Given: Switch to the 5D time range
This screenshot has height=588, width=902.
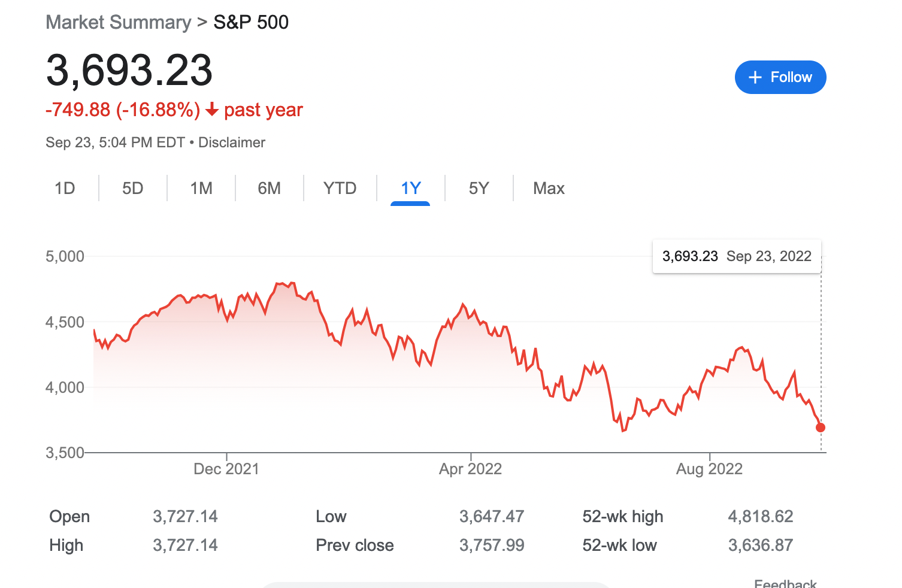Looking at the screenshot, I should click(132, 188).
